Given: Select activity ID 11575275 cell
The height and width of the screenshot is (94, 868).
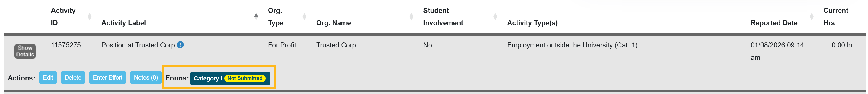Looking at the screenshot, I should click(x=66, y=45).
